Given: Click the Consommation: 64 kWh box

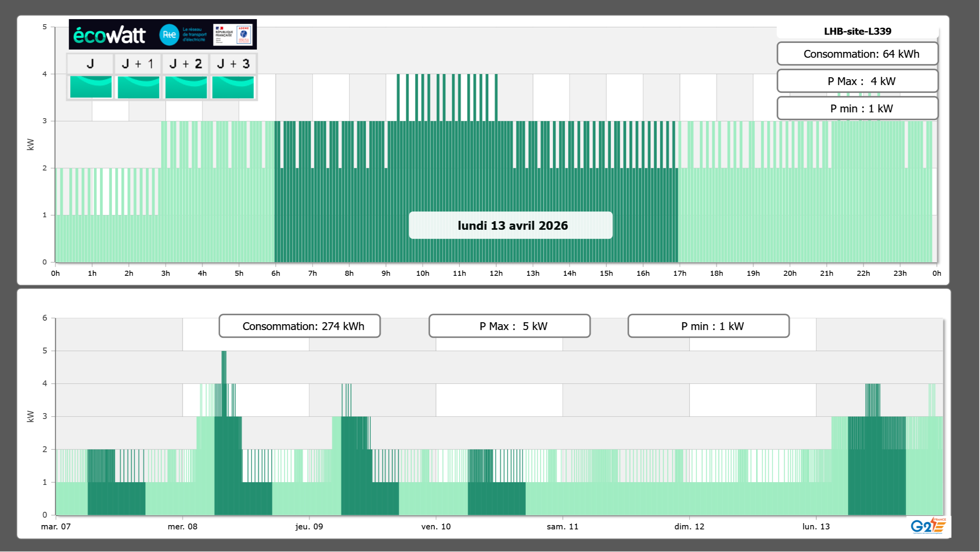Looking at the screenshot, I should click(x=857, y=54).
